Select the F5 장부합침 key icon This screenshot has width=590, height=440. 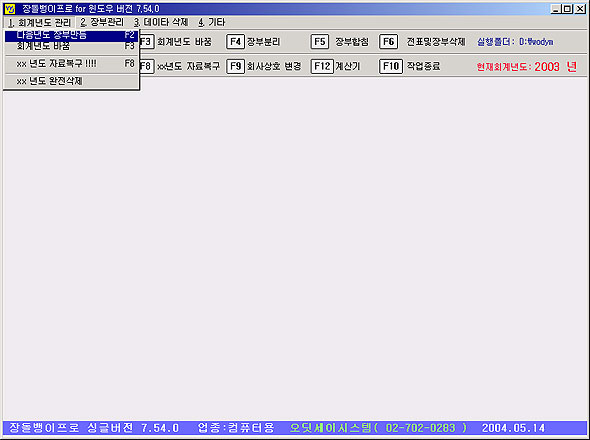point(319,41)
